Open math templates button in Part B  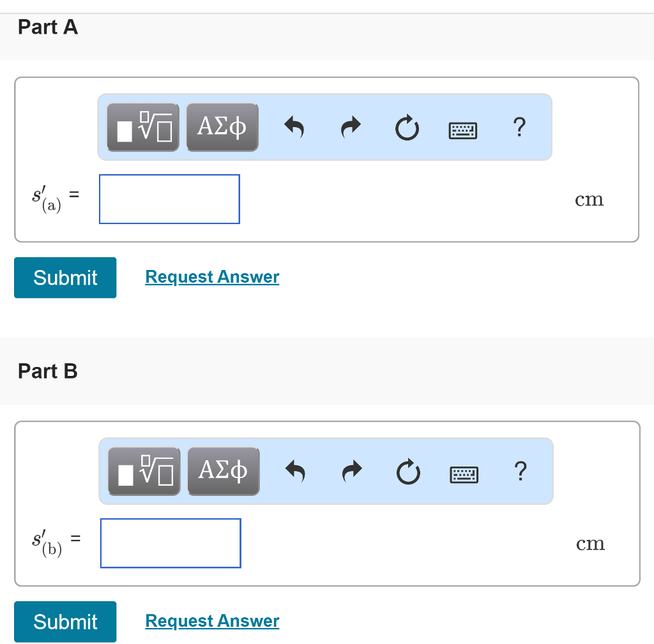[144, 472]
